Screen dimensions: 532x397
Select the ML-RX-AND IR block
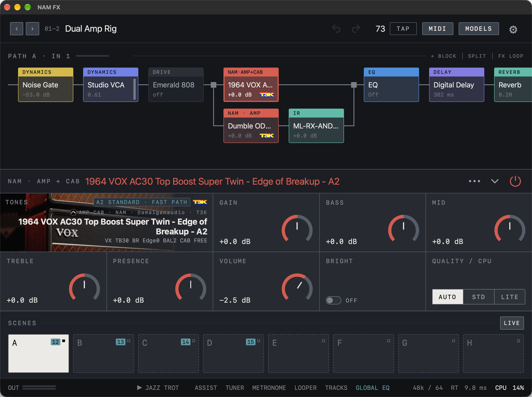click(316, 126)
